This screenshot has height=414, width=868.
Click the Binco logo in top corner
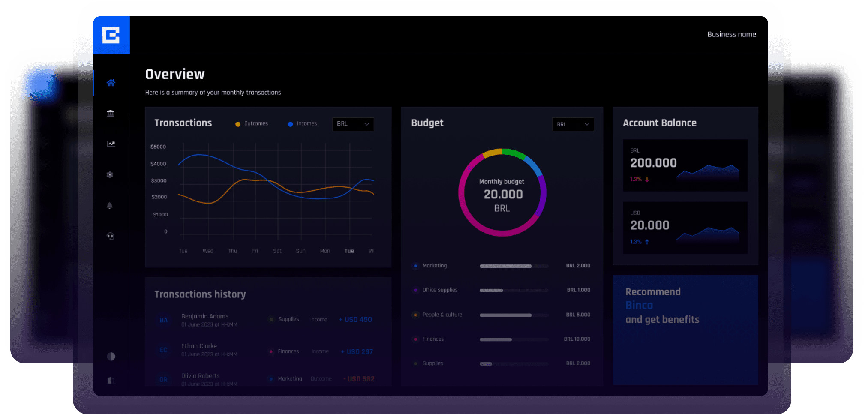click(111, 35)
